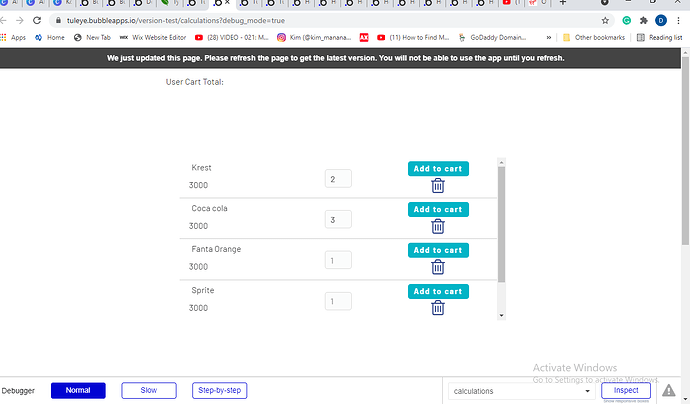Click the address bar URL
690x404 pixels.
point(176,20)
